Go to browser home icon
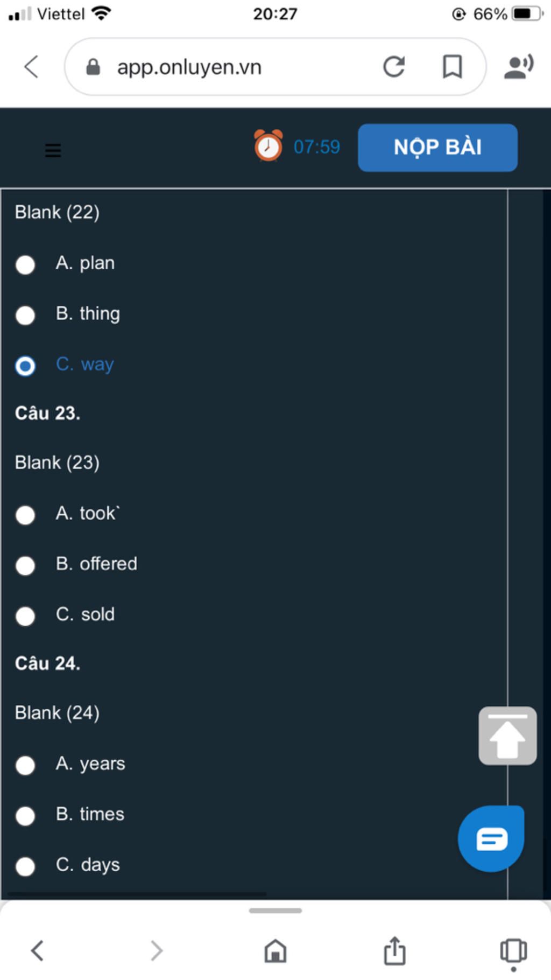The height and width of the screenshot is (980, 551). click(x=275, y=950)
